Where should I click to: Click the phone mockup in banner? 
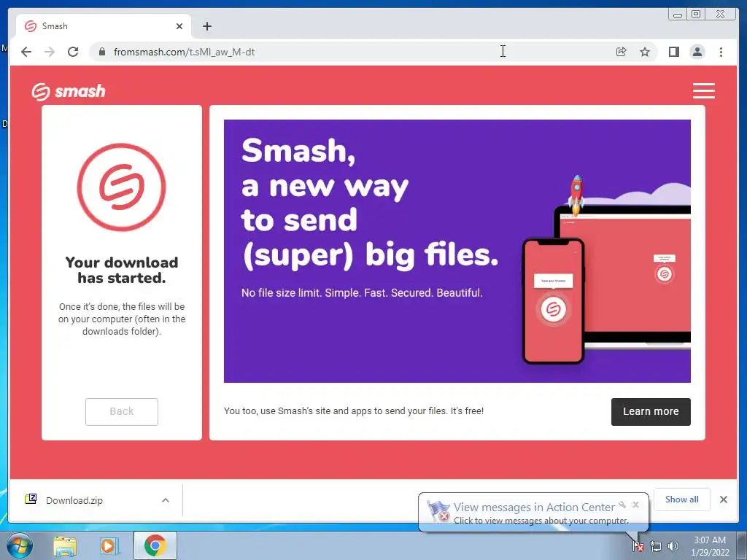554,301
